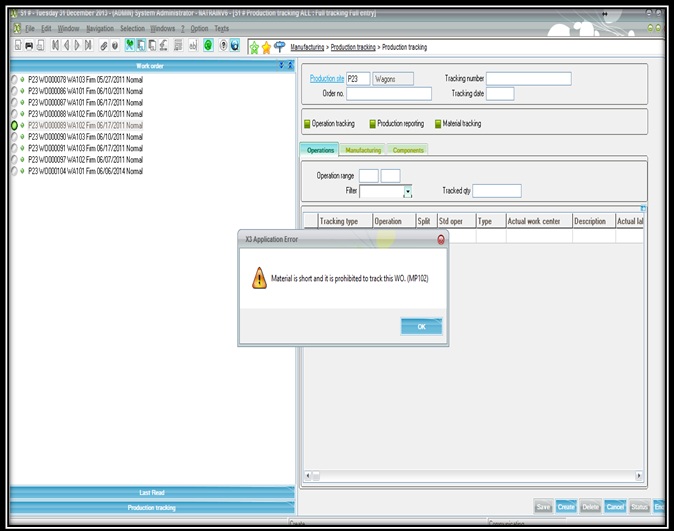The image size is (675, 531).
Task: Open the Filter dropdown list
Action: [x=408, y=191]
